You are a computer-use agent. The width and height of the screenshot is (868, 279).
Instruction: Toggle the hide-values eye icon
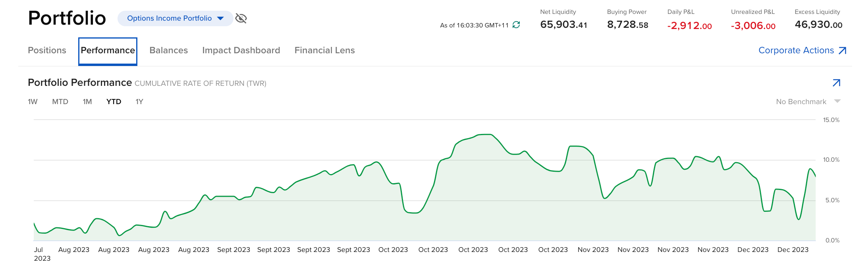[241, 18]
